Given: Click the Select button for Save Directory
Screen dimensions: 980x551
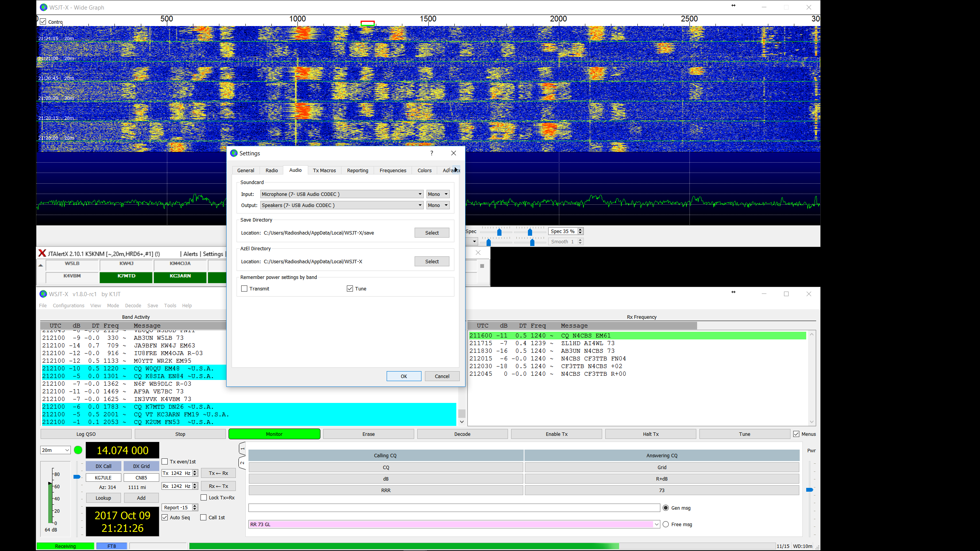Looking at the screenshot, I should point(431,232).
